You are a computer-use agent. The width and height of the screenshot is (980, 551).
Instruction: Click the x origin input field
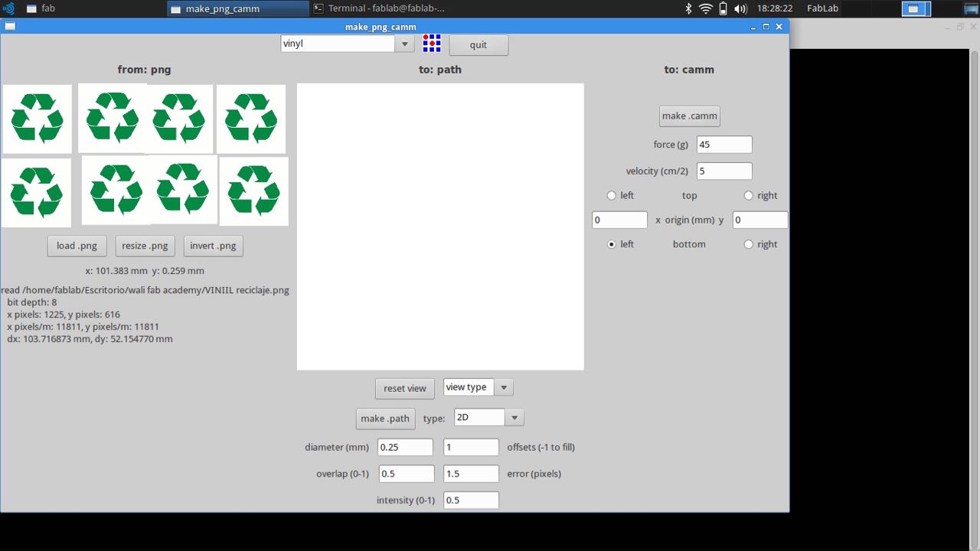619,220
